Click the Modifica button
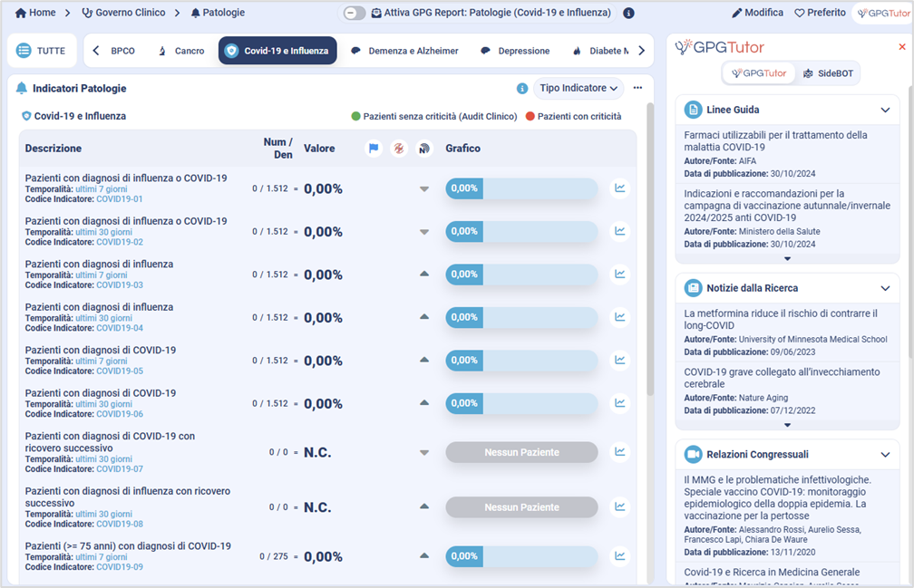This screenshot has width=914, height=588. pos(757,14)
